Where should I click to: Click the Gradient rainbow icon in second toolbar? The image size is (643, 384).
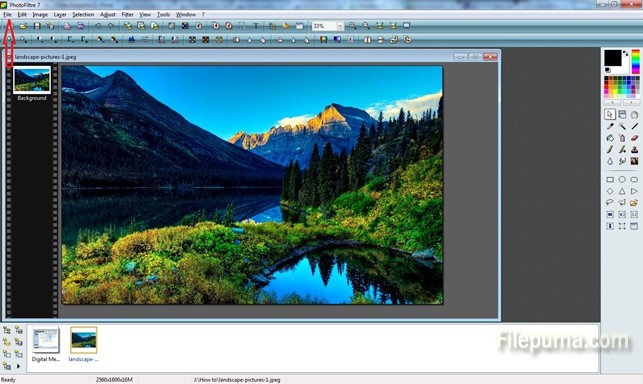pyautogui.click(x=324, y=39)
